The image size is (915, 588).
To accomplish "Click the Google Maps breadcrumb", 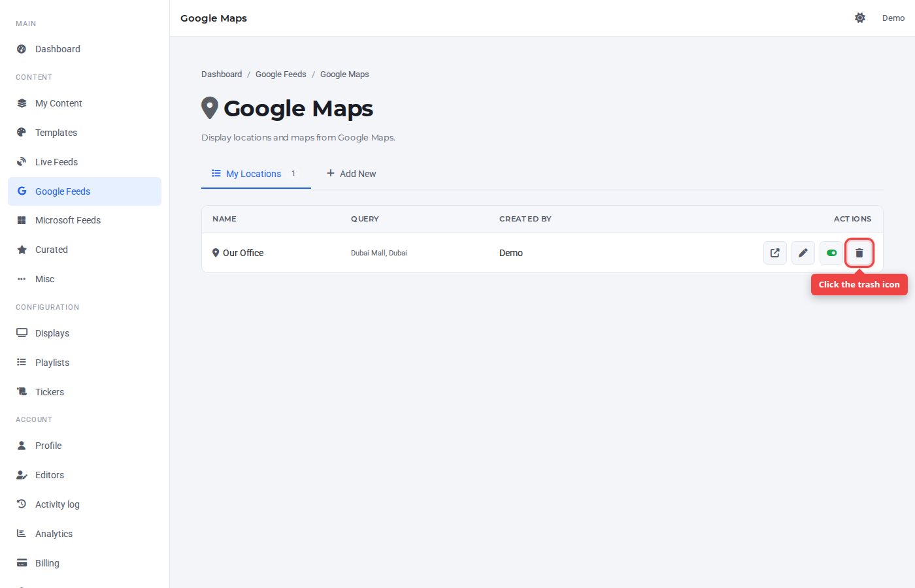I will point(344,74).
